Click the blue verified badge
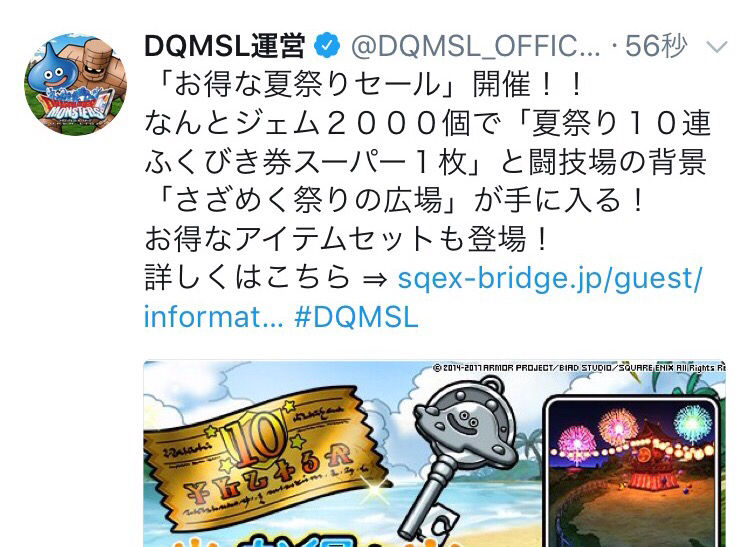The image size is (750, 547). (327, 46)
